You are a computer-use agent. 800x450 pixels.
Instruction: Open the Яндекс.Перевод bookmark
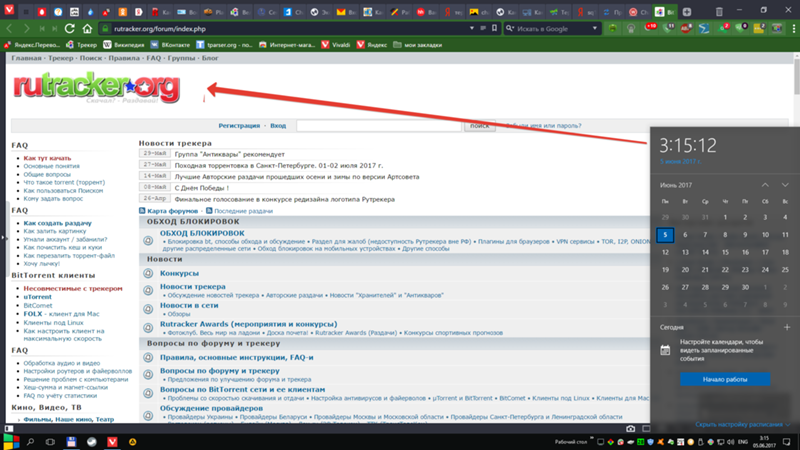[x=32, y=45]
